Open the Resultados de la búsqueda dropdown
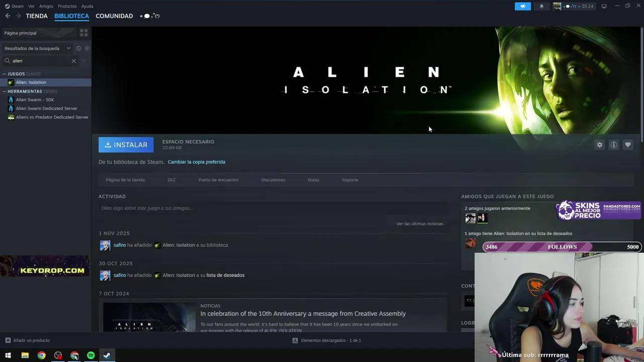Screen dimensions: 644x362 click(x=37, y=48)
